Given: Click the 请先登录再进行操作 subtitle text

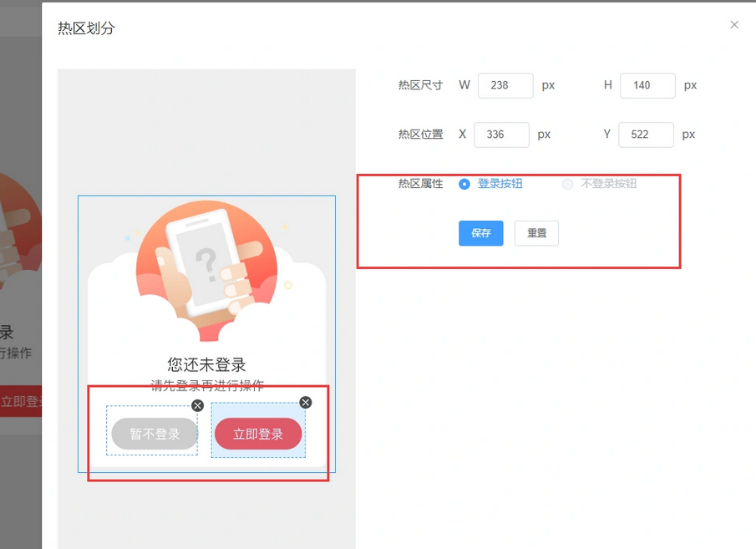Looking at the screenshot, I should [206, 385].
